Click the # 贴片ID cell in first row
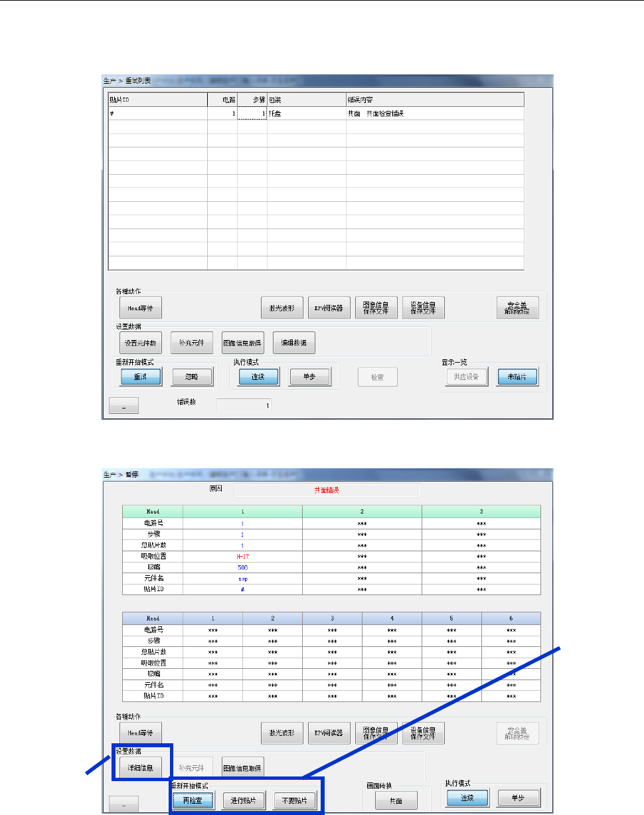 (x=158, y=114)
